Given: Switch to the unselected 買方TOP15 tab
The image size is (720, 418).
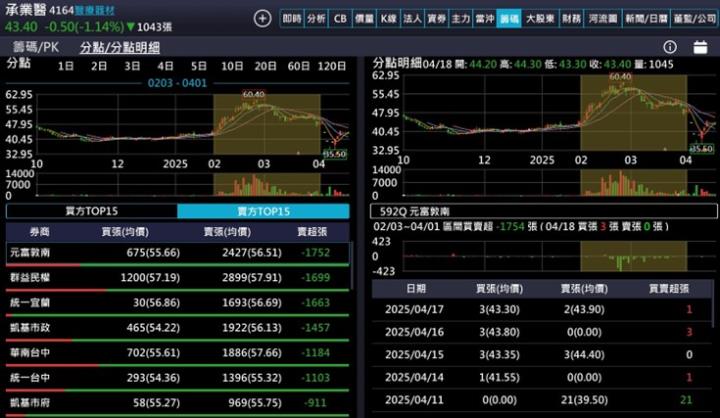Looking at the screenshot, I should point(91,211).
